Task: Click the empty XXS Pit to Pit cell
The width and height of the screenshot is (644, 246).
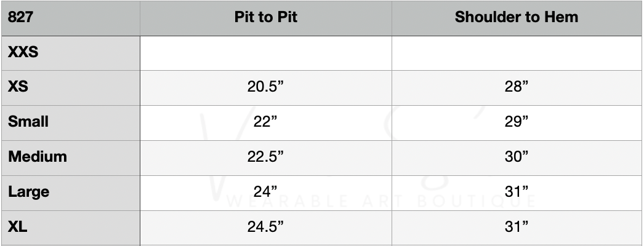Action: click(266, 52)
